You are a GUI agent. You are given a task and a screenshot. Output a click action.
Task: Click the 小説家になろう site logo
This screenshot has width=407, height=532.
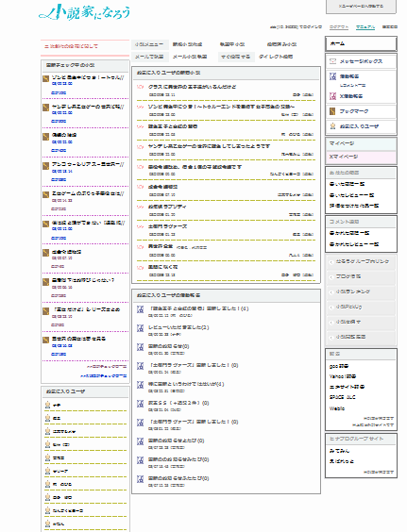84,12
